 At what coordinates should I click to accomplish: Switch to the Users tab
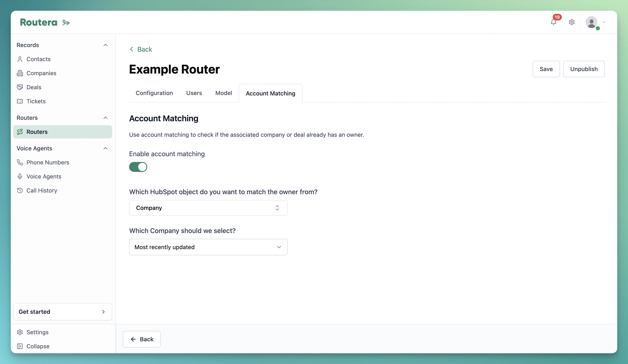pyautogui.click(x=194, y=93)
